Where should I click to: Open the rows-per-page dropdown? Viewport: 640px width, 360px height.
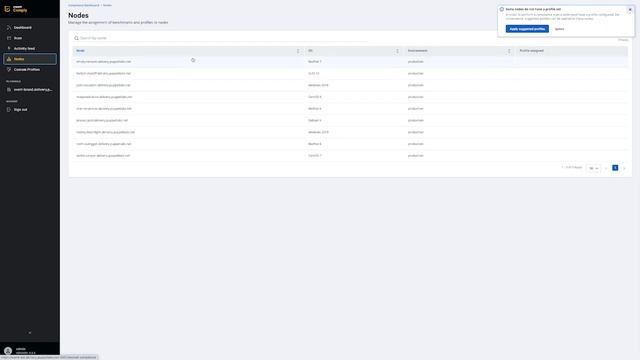593,168
